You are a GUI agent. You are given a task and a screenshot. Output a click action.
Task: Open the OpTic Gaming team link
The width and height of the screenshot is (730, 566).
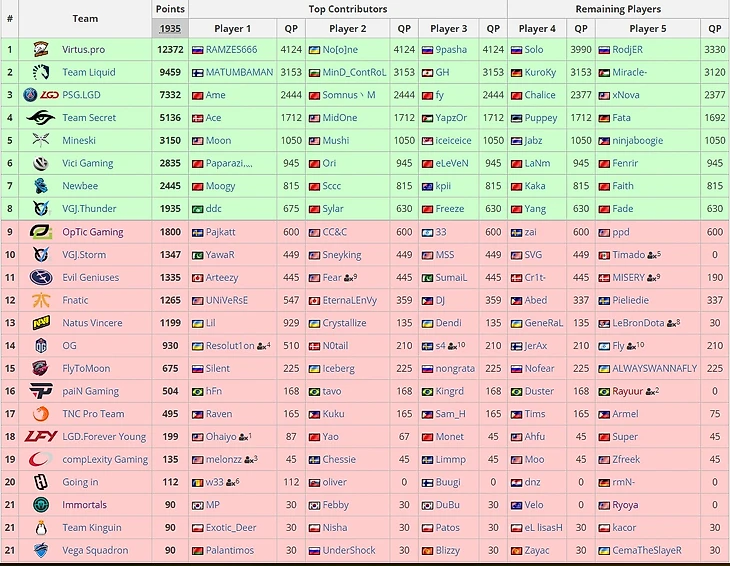[x=93, y=232]
